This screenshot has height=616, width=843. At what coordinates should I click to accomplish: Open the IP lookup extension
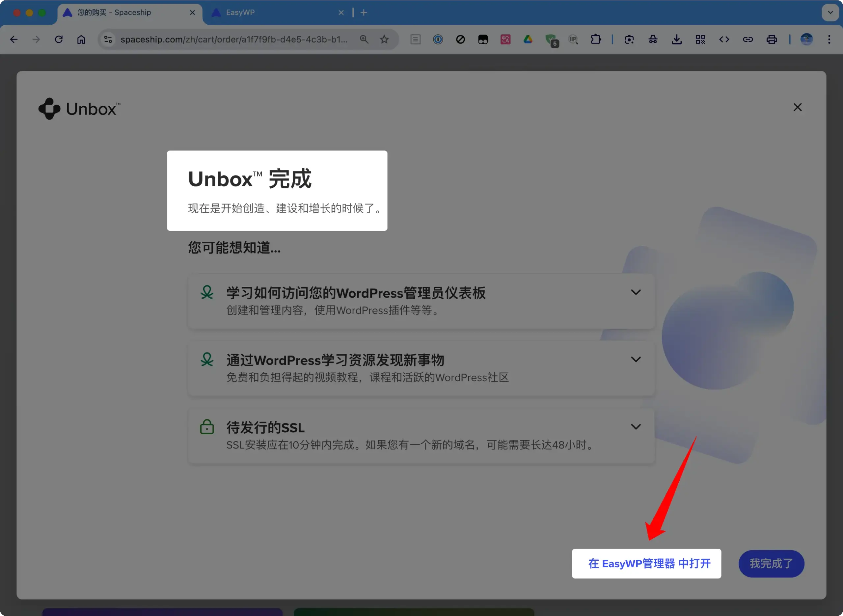click(573, 40)
